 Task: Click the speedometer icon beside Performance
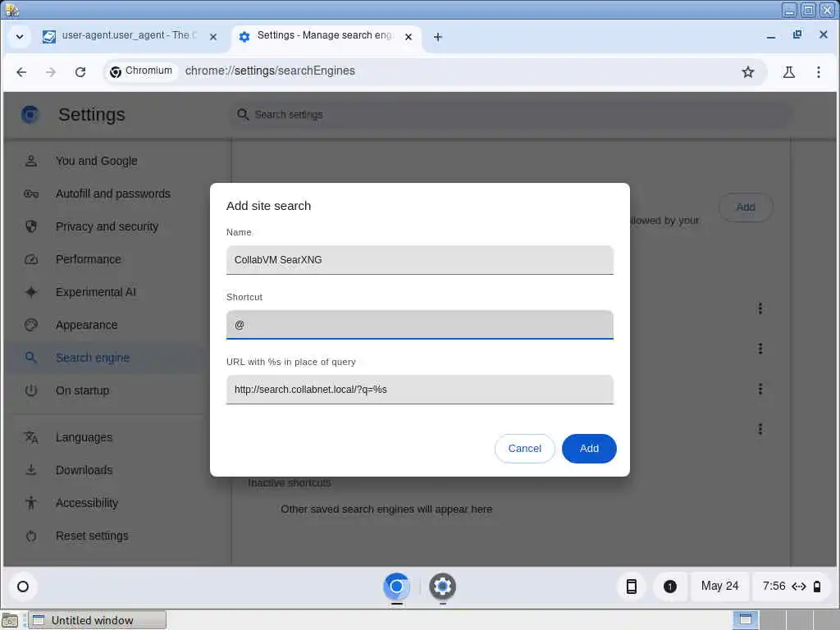31,259
